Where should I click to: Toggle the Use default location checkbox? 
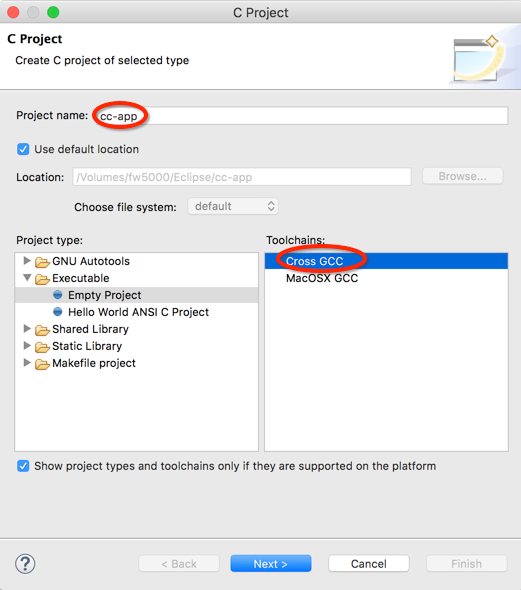(23, 149)
